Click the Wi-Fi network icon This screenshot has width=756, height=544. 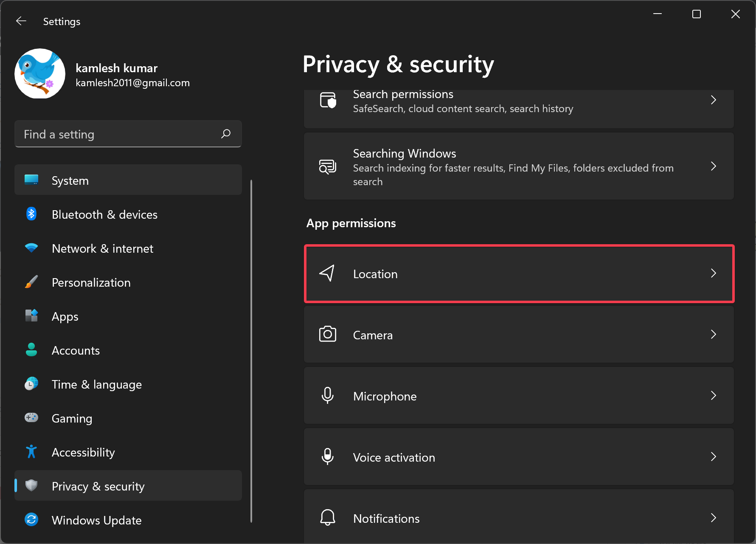point(31,248)
